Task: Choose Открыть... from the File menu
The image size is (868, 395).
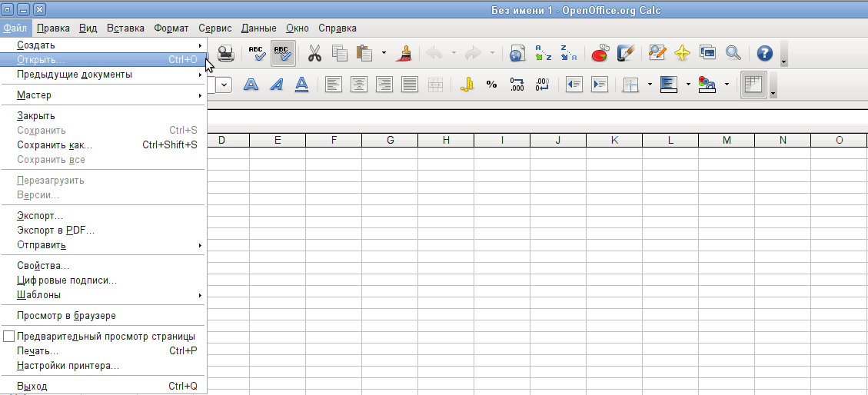Action: [x=104, y=59]
